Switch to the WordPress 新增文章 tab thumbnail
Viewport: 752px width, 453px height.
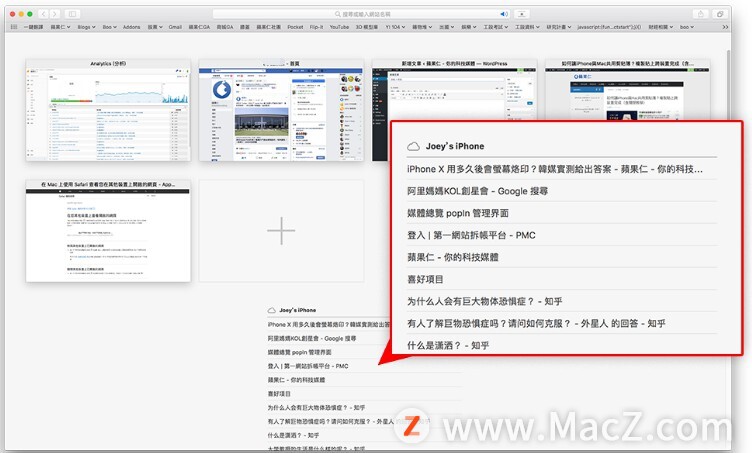click(x=454, y=90)
